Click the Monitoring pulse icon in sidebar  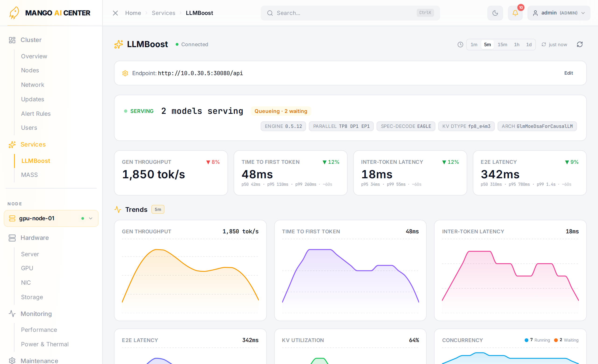tap(12, 314)
